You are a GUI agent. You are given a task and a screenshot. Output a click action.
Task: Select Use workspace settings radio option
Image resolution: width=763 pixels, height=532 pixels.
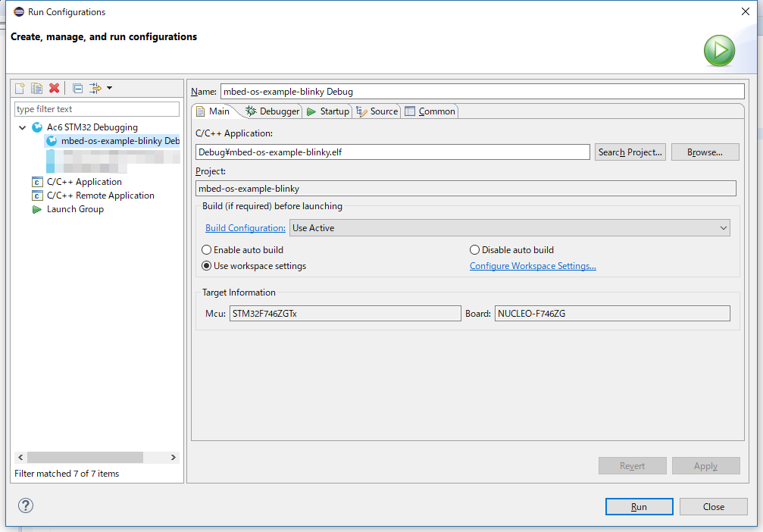click(x=254, y=266)
